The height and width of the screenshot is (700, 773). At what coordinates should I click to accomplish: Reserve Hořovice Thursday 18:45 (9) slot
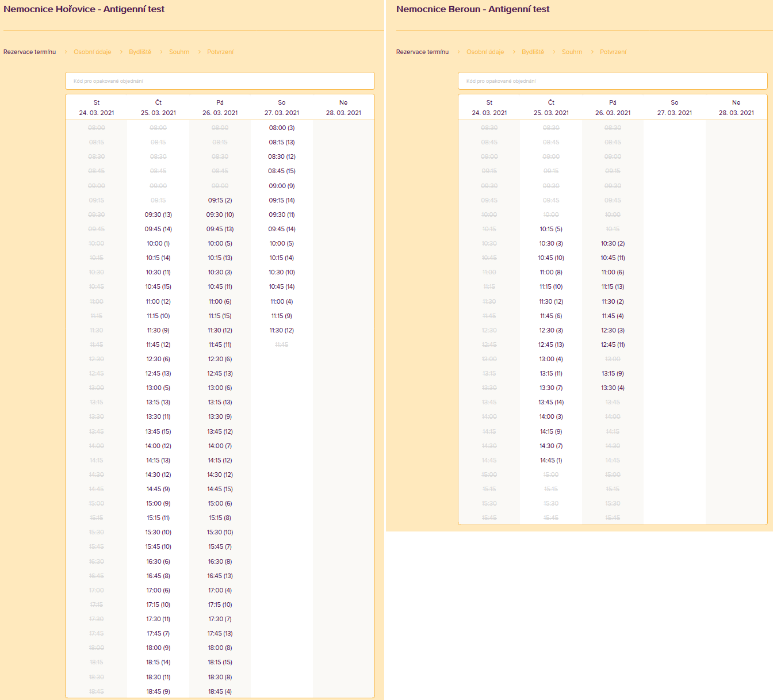click(158, 691)
